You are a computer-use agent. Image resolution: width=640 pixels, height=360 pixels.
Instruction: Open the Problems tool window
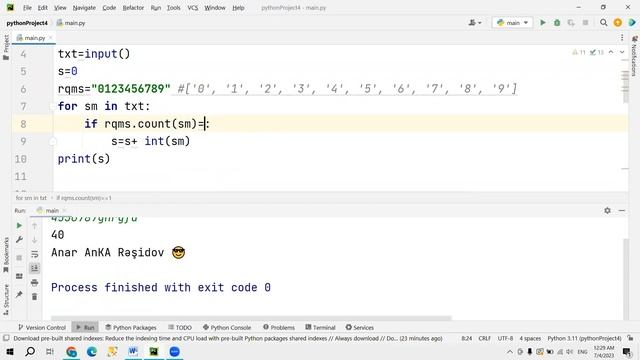tap(279, 327)
